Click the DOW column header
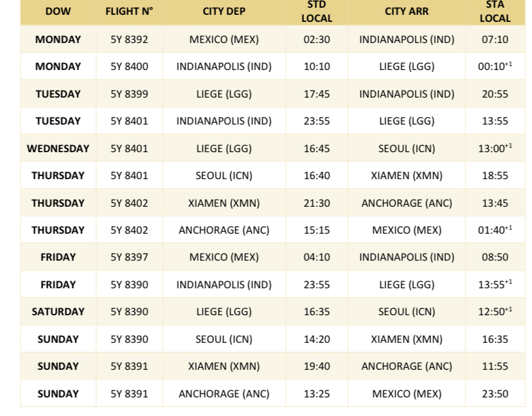The height and width of the screenshot is (416, 532). (x=58, y=12)
